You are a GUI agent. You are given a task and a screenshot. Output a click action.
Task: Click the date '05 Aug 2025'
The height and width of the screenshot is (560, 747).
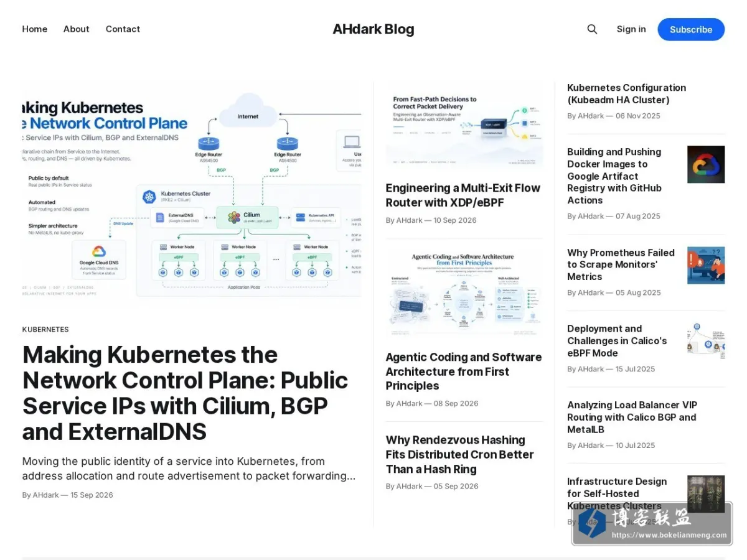pyautogui.click(x=638, y=293)
